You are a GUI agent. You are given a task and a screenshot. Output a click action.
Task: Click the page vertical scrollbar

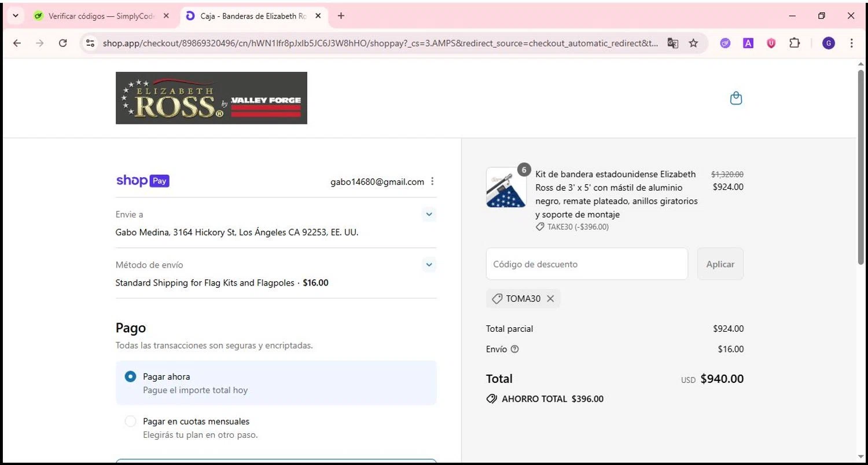pos(861,167)
